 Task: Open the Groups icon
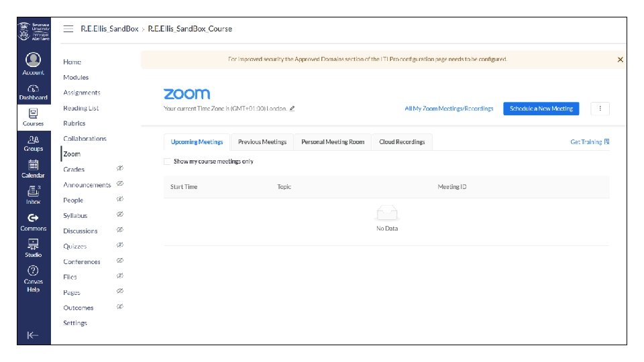click(x=34, y=139)
